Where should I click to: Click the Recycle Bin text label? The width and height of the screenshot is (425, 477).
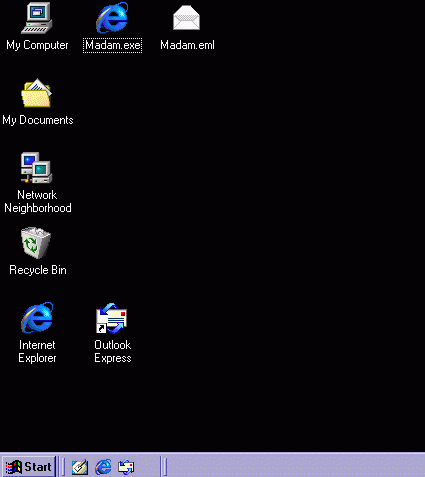(38, 270)
